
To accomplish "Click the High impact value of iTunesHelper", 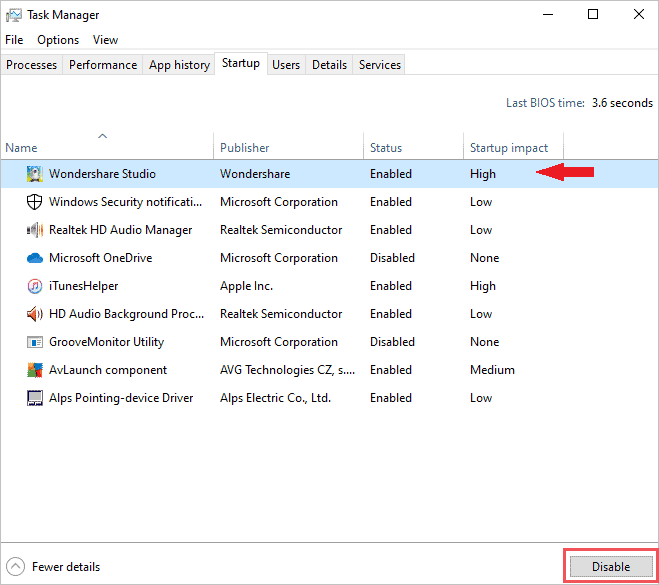I will (483, 286).
